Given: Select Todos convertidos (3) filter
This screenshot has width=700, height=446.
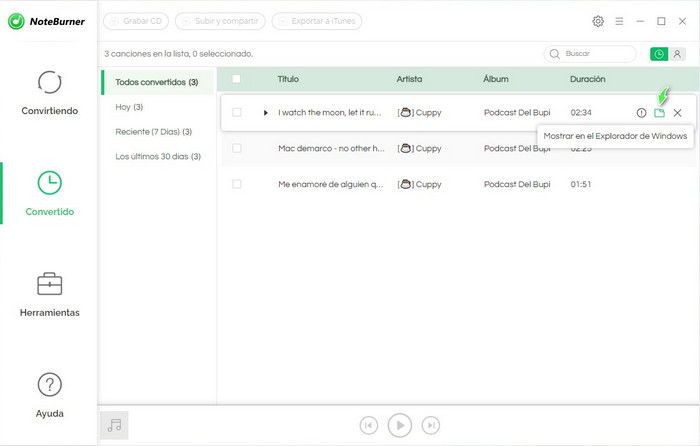Looking at the screenshot, I should tap(157, 82).
